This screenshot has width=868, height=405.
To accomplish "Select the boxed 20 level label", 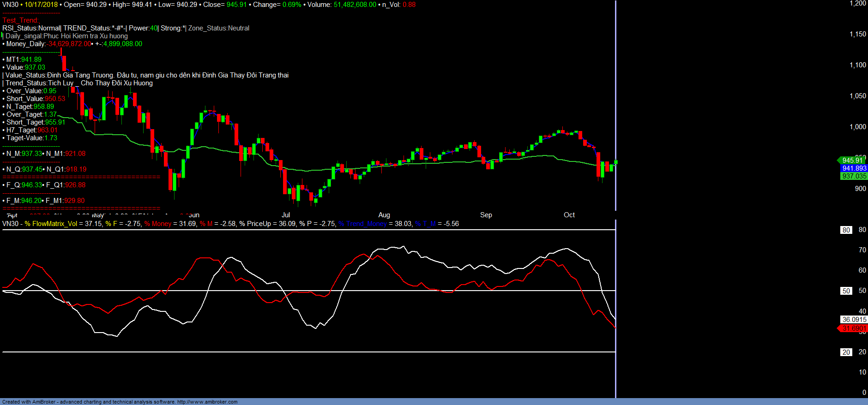I will coord(846,352).
